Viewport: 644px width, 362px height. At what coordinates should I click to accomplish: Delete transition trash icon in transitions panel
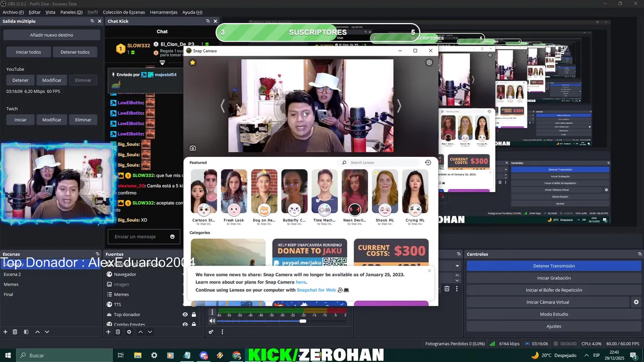pos(447,289)
